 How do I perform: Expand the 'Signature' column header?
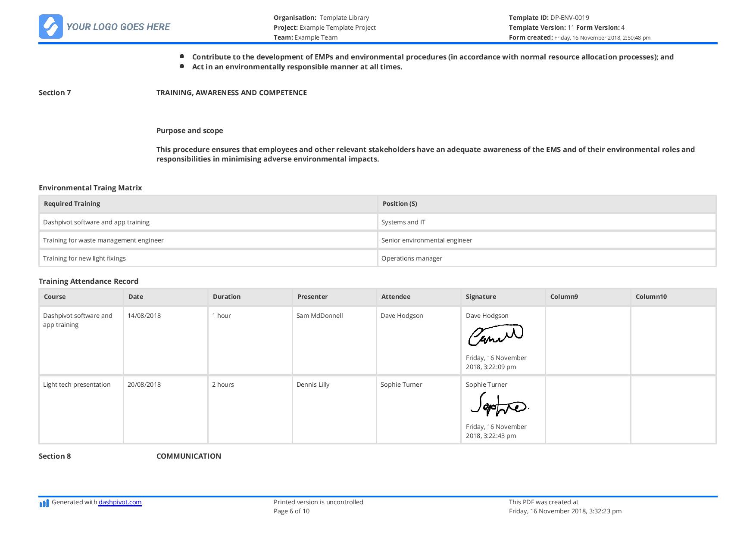(480, 297)
